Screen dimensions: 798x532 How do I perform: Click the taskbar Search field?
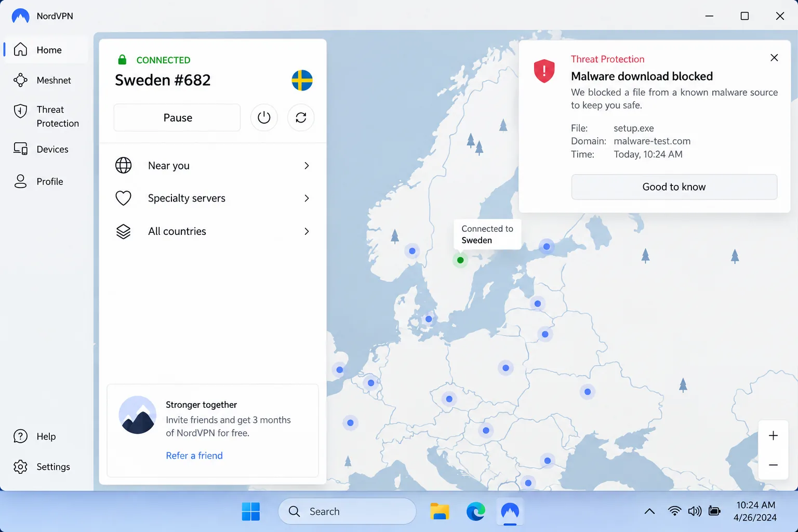pyautogui.click(x=347, y=511)
